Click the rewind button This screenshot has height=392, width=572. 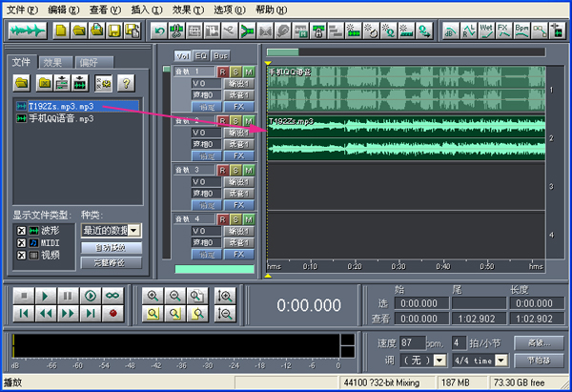point(46,314)
